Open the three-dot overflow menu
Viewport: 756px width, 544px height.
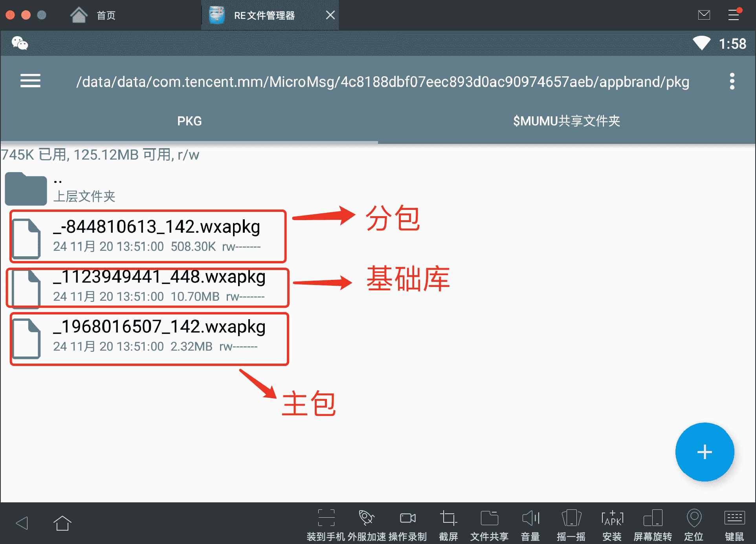[732, 81]
